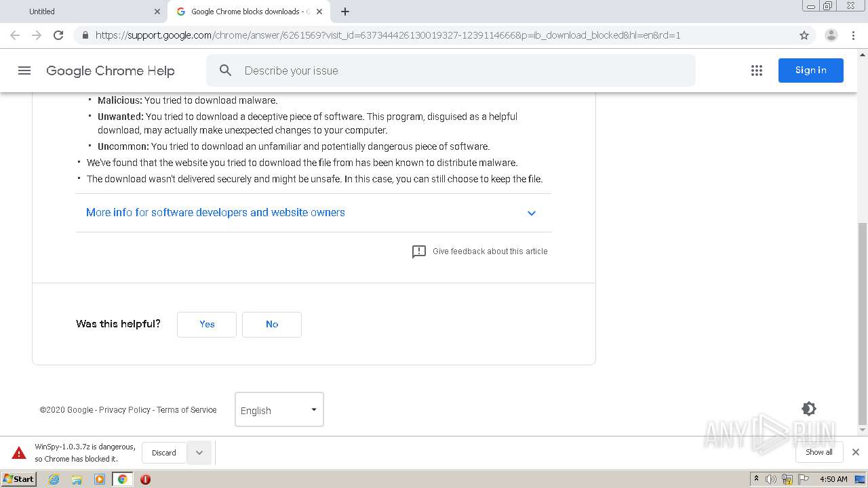Select the Google Chrome blocks downloads tab
The width and height of the screenshot is (868, 488).
pyautogui.click(x=249, y=12)
